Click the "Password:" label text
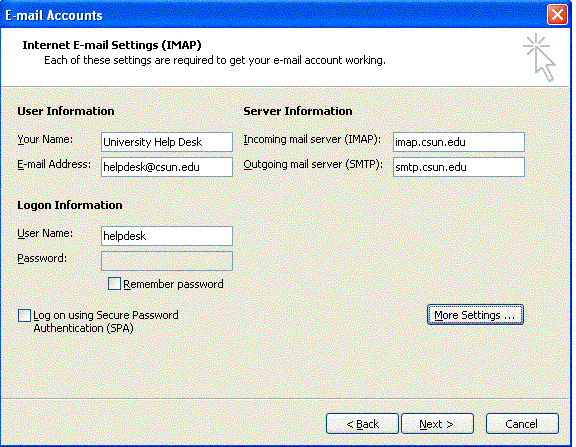The image size is (576, 447). coord(42,258)
